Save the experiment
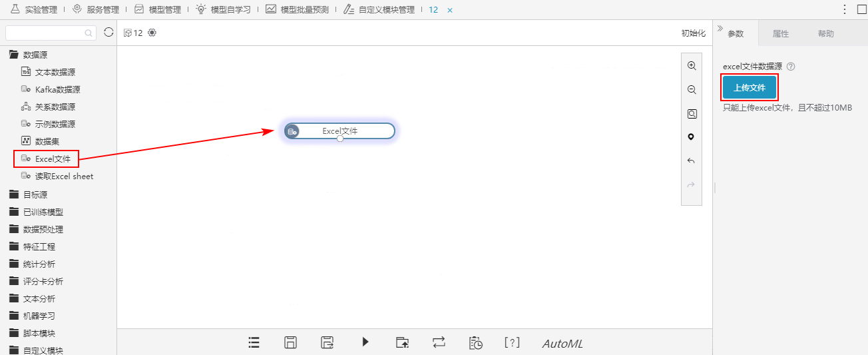 290,342
